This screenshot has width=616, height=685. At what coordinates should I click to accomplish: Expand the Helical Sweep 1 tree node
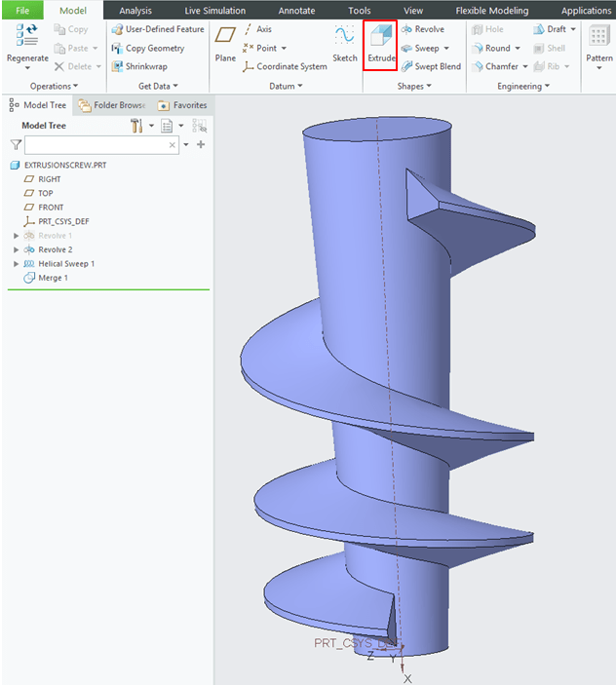click(16, 264)
